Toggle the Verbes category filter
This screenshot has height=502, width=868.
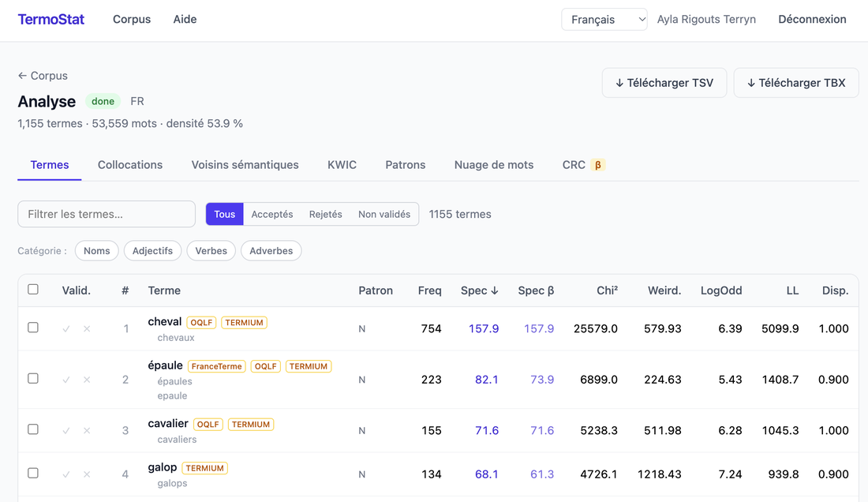[x=211, y=251]
